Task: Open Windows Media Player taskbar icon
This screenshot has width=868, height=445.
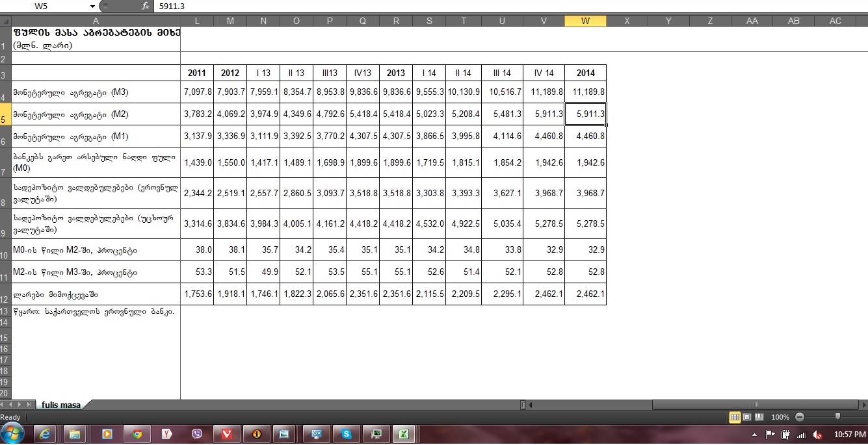Action: coord(107,434)
